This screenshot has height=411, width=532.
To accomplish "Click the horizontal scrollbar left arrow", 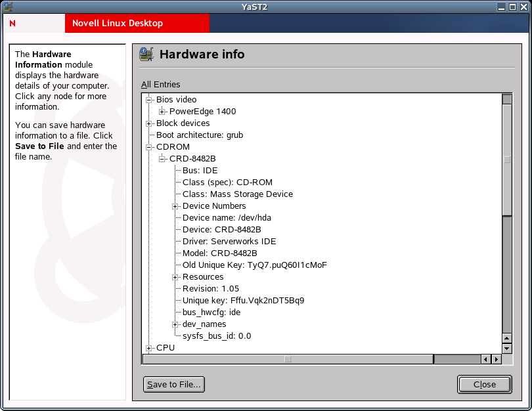I will point(486,359).
